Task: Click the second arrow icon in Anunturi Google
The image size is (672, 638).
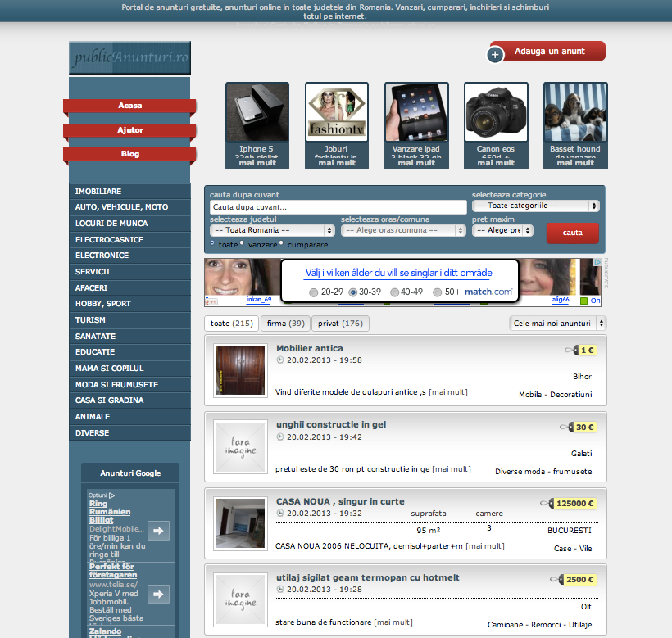Action: [158, 594]
